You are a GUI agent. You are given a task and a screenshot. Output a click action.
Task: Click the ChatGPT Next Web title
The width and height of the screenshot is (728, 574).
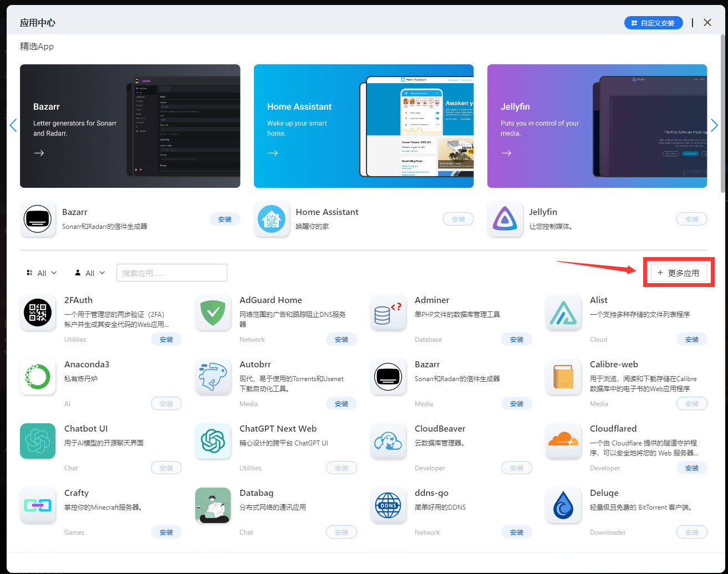coord(278,429)
